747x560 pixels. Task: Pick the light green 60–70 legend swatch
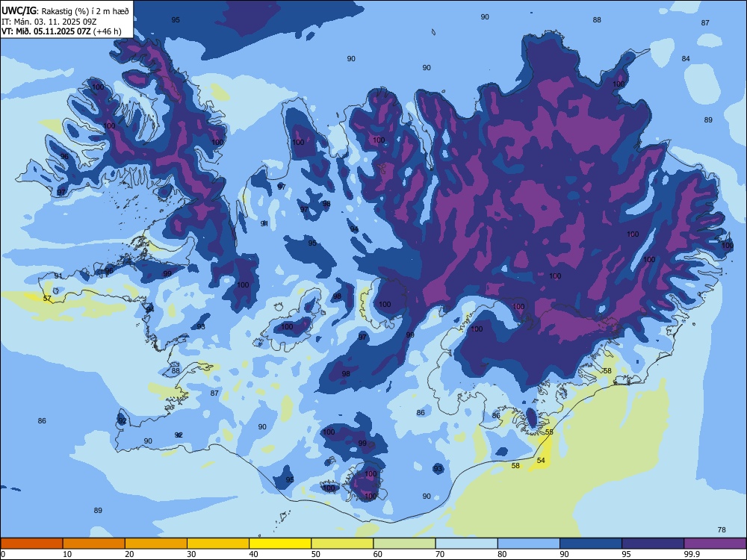[x=404, y=544]
